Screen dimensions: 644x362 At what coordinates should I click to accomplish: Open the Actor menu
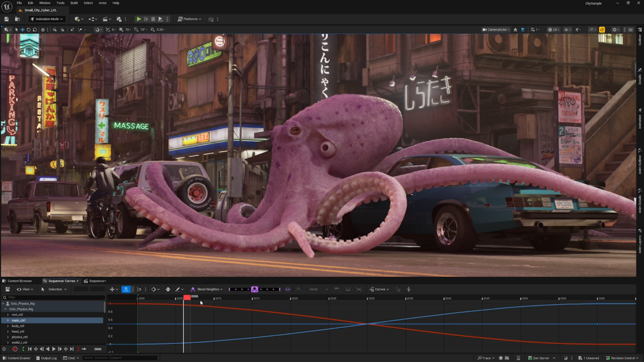[103, 3]
